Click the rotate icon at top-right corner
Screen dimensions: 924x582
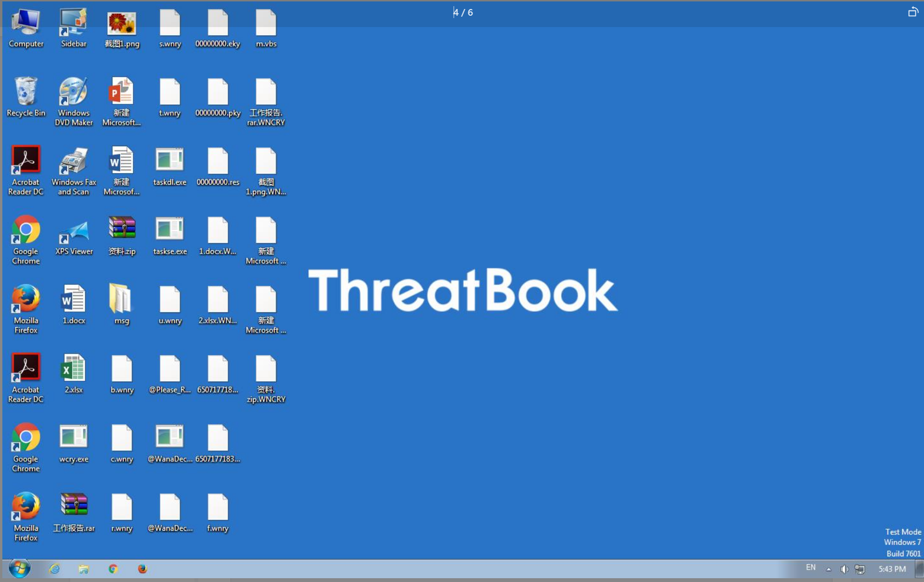pos(913,12)
